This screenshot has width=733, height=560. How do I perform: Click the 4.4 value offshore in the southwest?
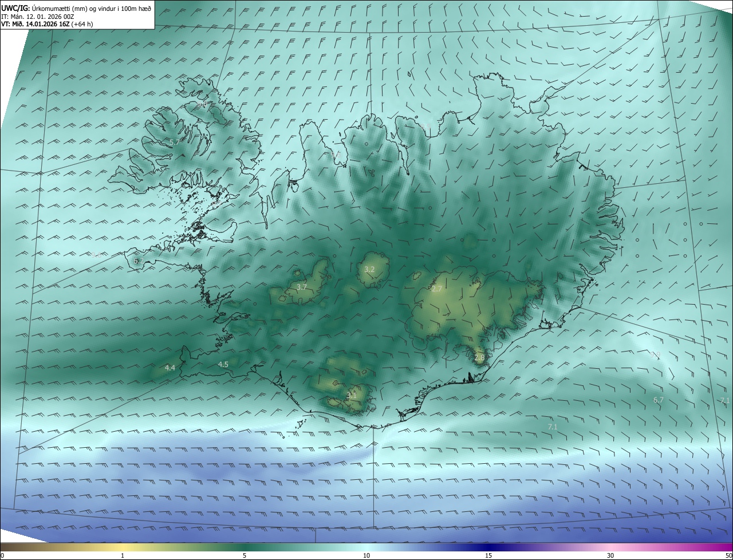point(170,368)
